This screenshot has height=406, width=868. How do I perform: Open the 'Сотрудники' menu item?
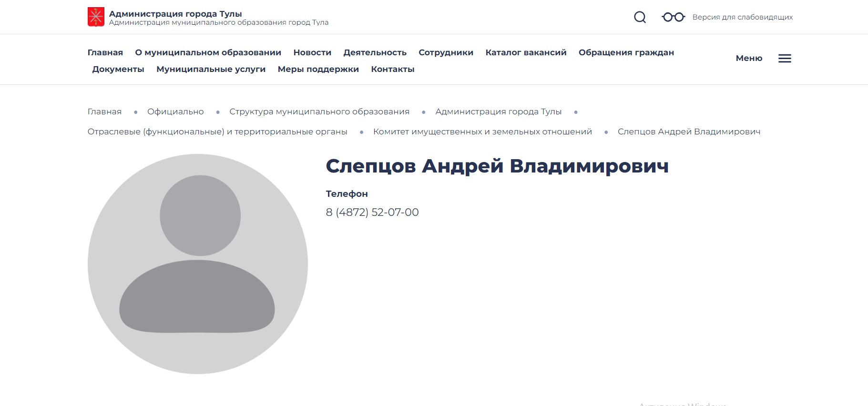(446, 52)
